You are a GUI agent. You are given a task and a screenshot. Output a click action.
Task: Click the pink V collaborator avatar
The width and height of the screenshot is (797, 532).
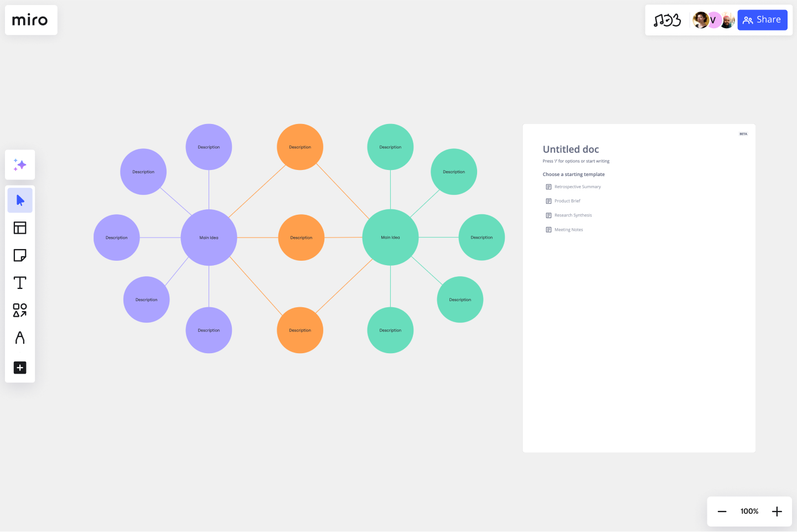tap(713, 20)
